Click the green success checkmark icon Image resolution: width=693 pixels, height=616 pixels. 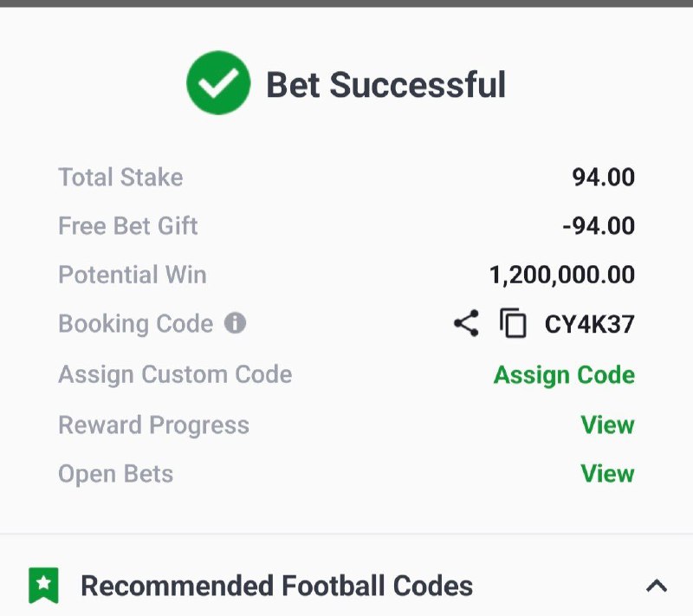[x=218, y=83]
